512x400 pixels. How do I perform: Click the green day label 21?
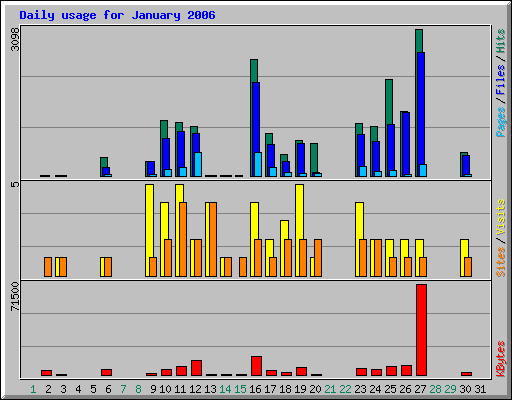[x=330, y=389]
